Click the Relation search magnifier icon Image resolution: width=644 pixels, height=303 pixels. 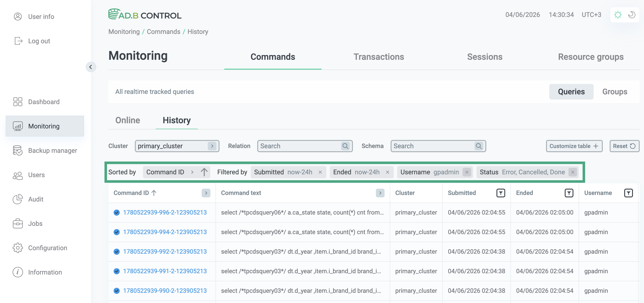[345, 146]
